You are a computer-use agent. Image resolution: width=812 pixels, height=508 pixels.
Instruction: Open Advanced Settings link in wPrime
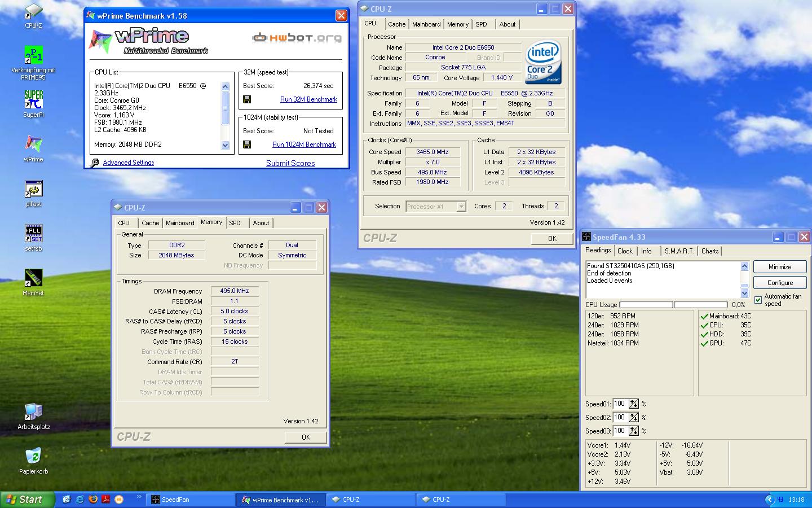pyautogui.click(x=129, y=163)
